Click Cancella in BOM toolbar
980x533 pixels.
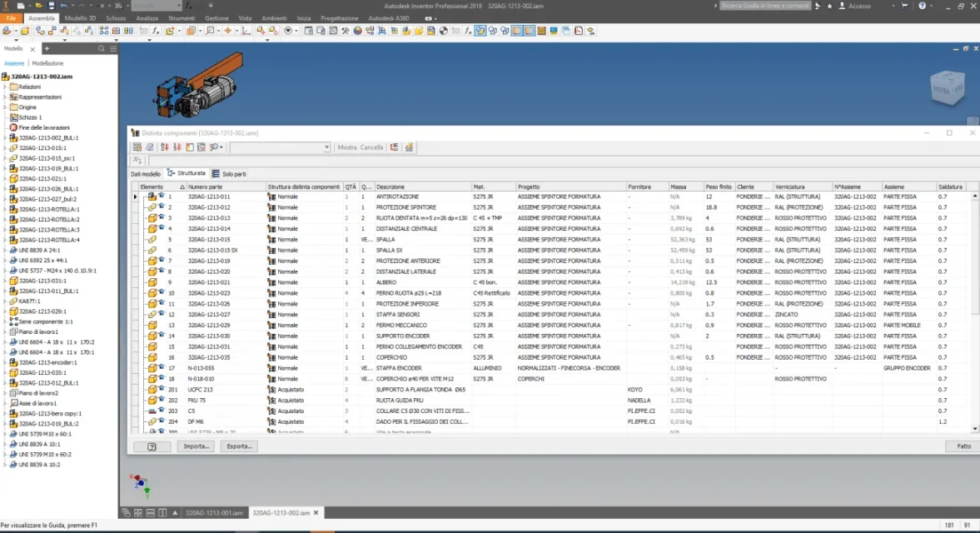click(x=371, y=147)
